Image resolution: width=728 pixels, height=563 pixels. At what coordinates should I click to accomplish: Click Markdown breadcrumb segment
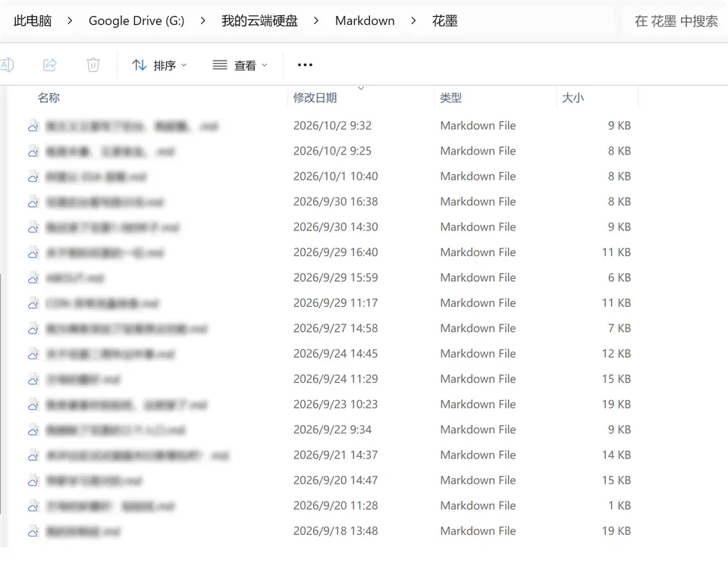[x=365, y=21]
